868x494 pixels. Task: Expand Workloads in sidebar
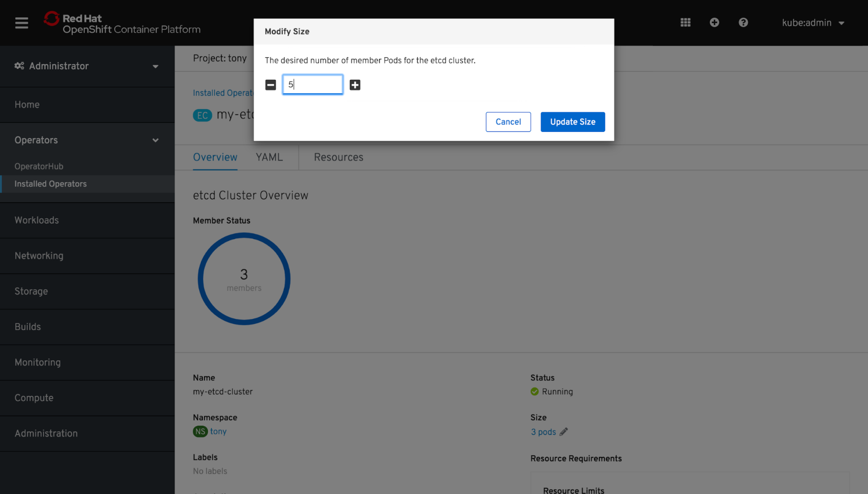pos(87,220)
